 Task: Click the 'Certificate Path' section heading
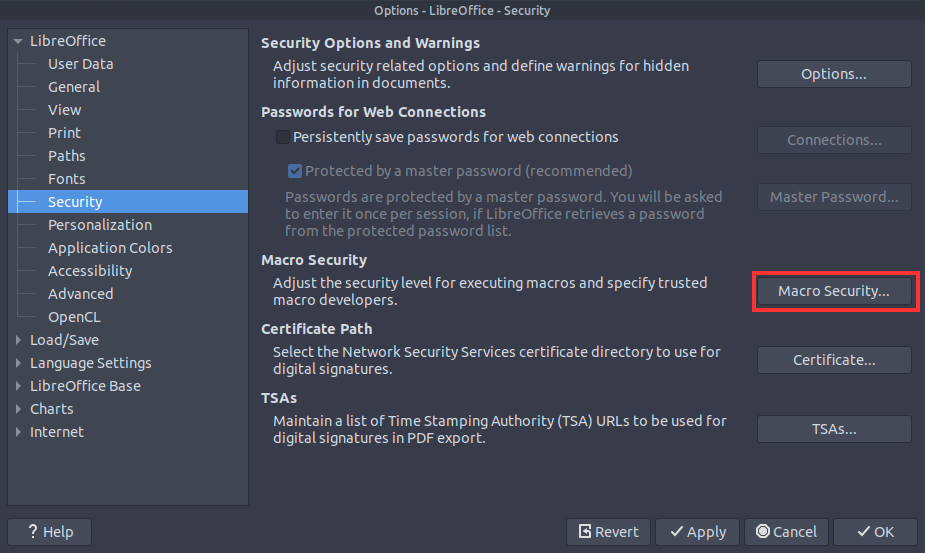click(317, 329)
